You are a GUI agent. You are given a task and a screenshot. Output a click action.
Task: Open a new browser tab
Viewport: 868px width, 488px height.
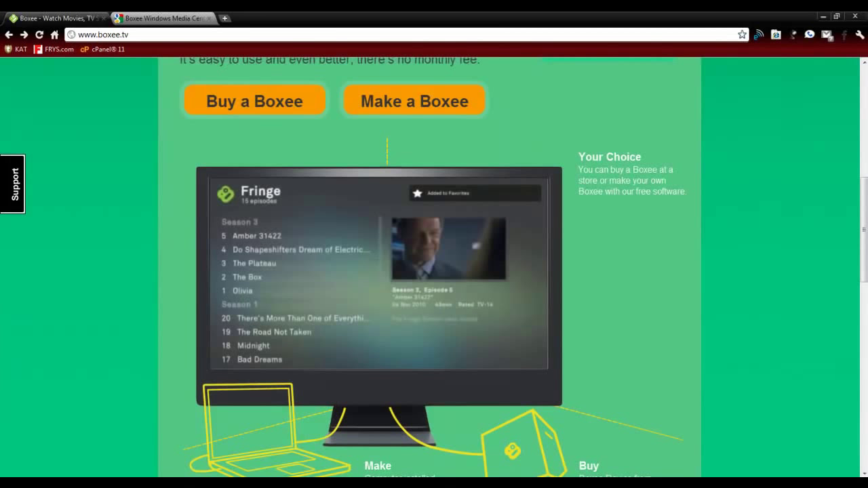(x=224, y=18)
